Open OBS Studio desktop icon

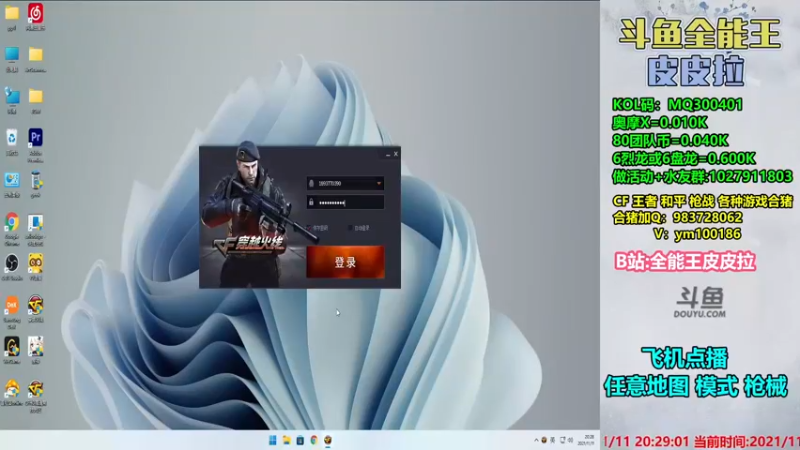[12, 264]
